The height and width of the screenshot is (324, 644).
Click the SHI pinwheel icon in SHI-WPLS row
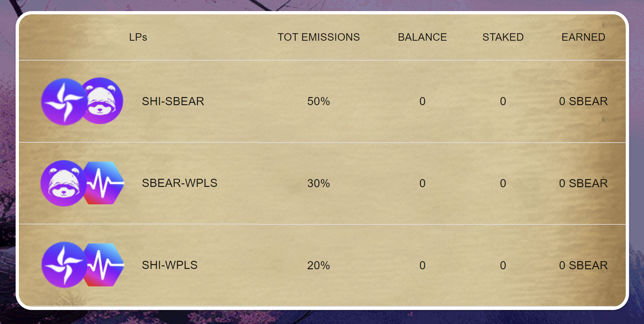(64, 265)
